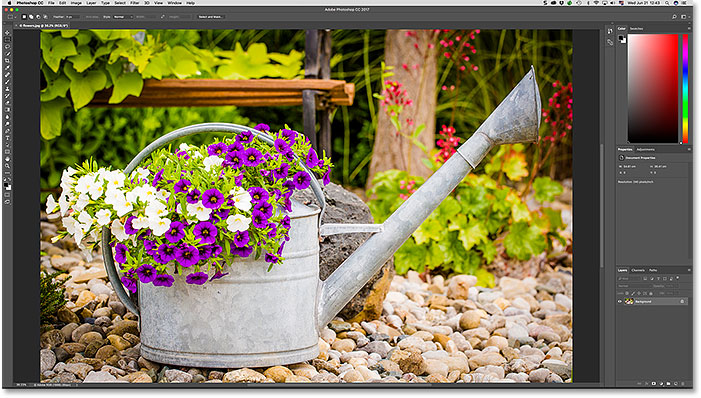Select the Dodge tool
The height and width of the screenshot is (398, 701).
click(x=8, y=124)
